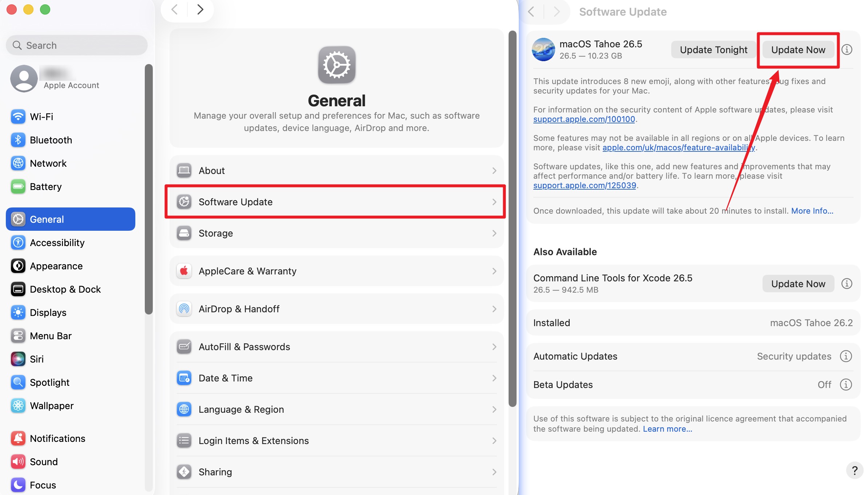Image resolution: width=868 pixels, height=495 pixels.
Task: Open Spotlight settings label
Action: pos(49,382)
